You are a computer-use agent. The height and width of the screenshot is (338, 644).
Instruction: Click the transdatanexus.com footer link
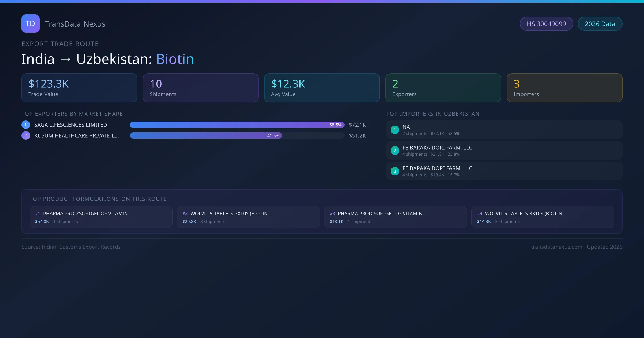tap(557, 247)
